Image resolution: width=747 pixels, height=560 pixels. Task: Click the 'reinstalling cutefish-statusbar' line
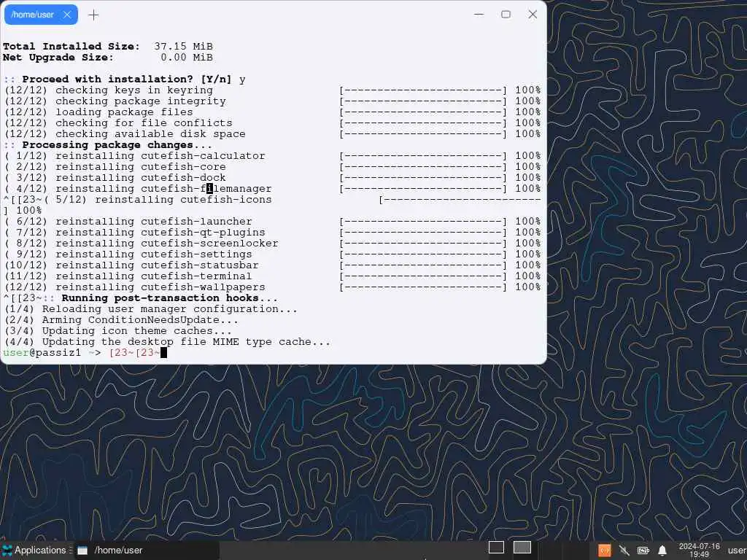272,265
